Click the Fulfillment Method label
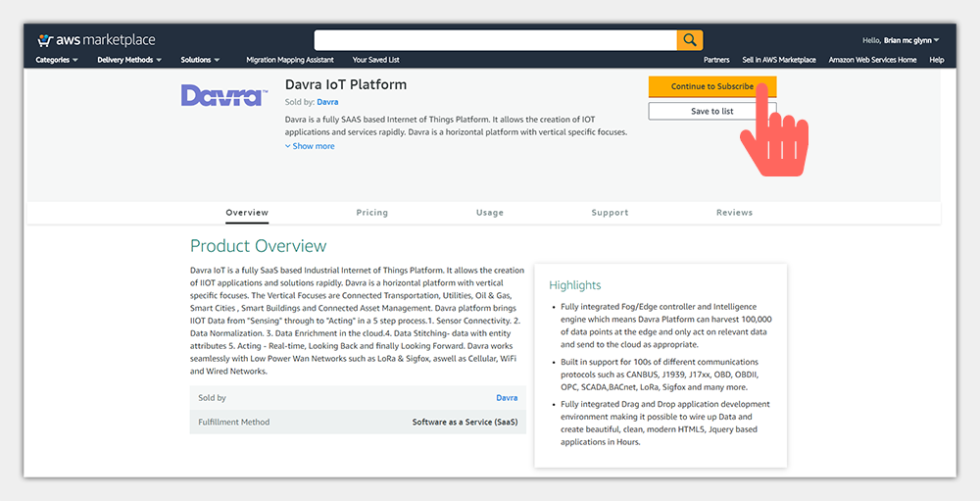This screenshot has height=501, width=980. click(x=234, y=423)
